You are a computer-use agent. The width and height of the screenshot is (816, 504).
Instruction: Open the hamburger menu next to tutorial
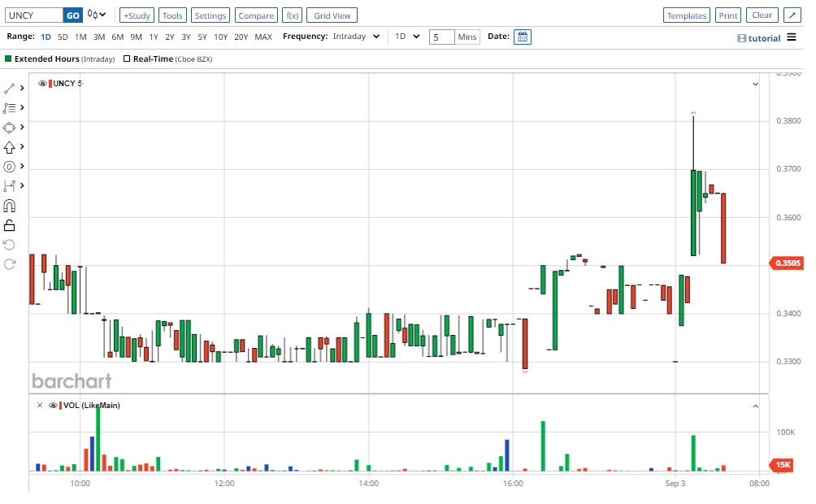pos(792,37)
